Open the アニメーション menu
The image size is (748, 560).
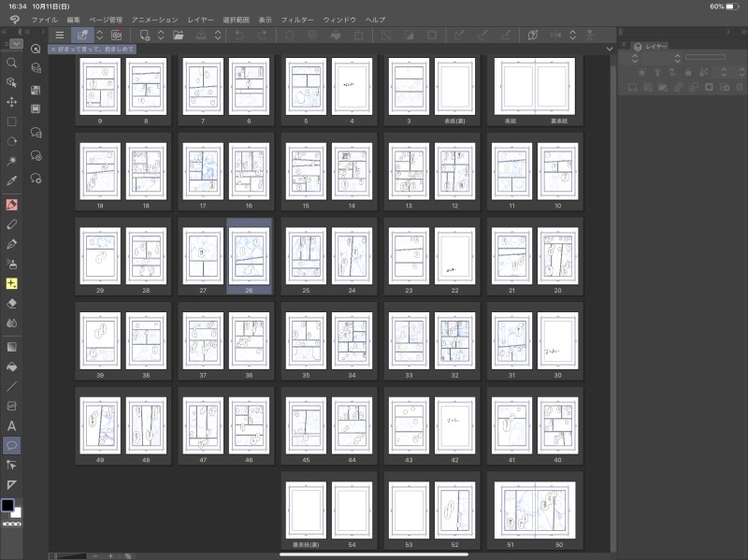click(155, 20)
